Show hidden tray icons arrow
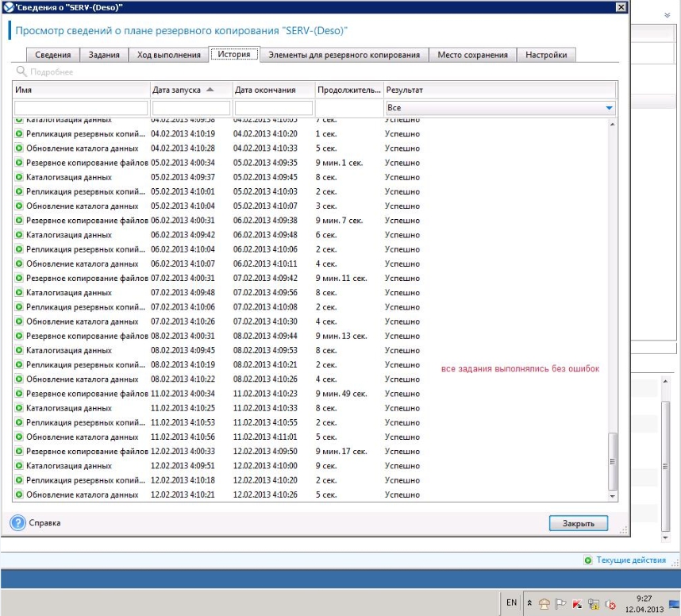This screenshot has height=616, width=681. tap(529, 603)
